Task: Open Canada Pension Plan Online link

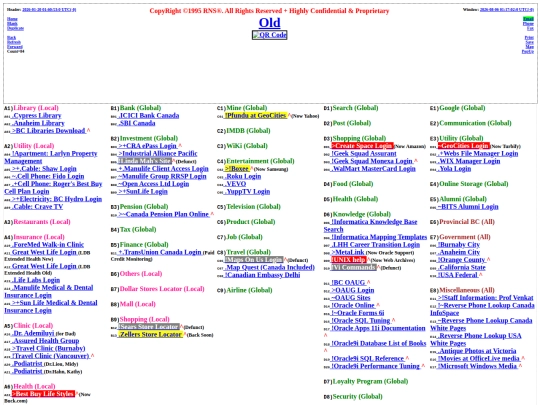Action: 164,214
